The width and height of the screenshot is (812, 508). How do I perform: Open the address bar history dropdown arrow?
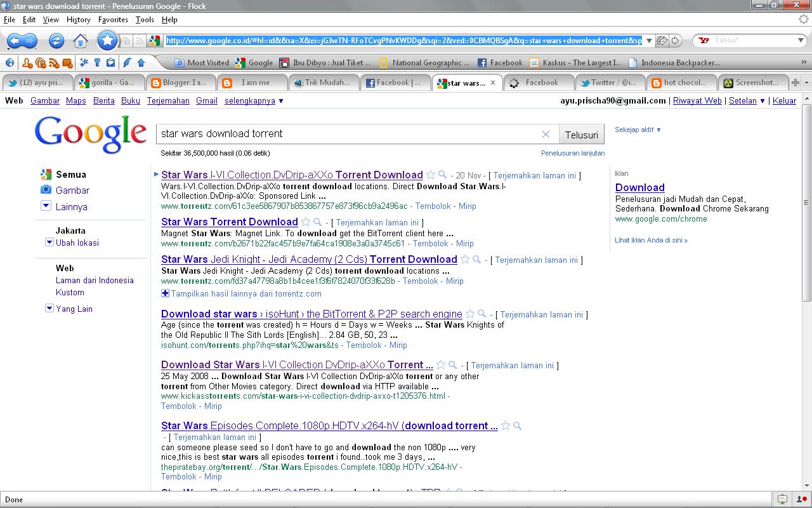649,41
